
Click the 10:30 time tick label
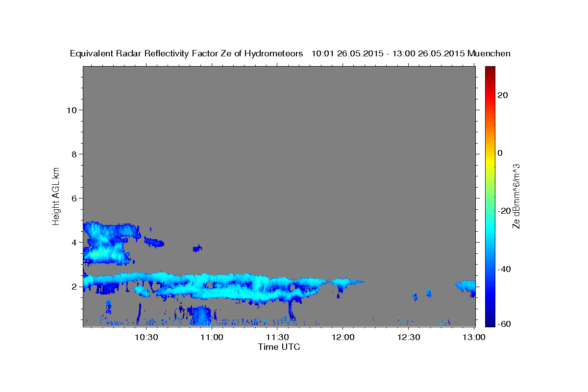pyautogui.click(x=146, y=338)
